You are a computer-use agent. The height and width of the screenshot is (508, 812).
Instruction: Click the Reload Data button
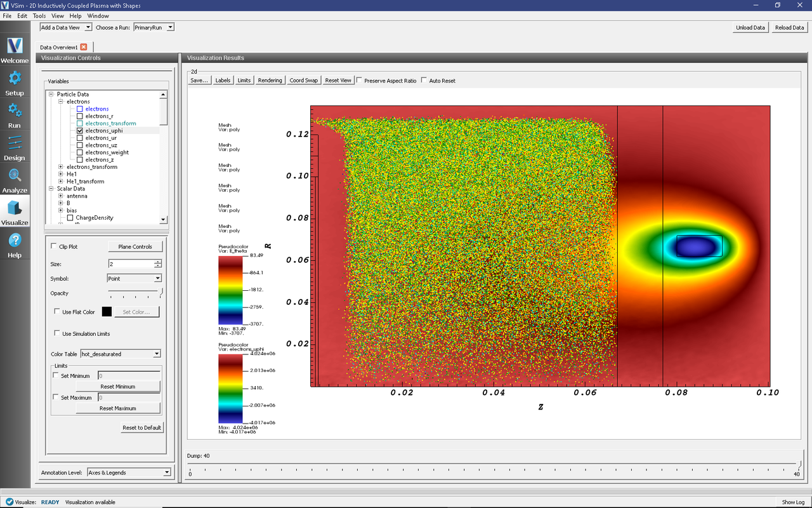click(790, 27)
